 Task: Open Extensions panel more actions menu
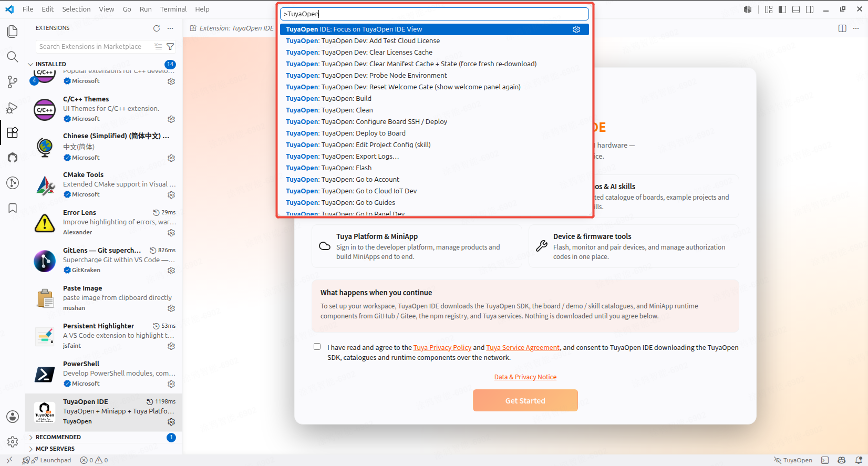coord(170,28)
